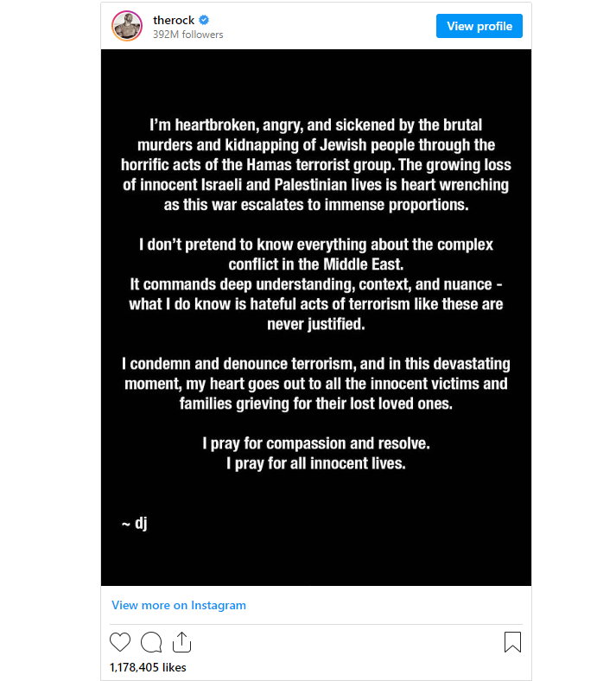Click the 'I pray for compassion and resolve' line
Image resolution: width=616 pixels, height=681 pixels.
click(x=316, y=443)
